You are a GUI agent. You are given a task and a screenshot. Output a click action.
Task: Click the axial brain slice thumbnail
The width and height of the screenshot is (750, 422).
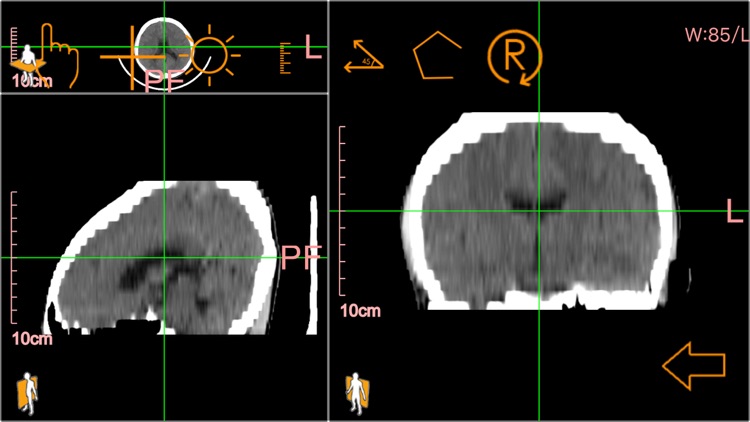163,47
